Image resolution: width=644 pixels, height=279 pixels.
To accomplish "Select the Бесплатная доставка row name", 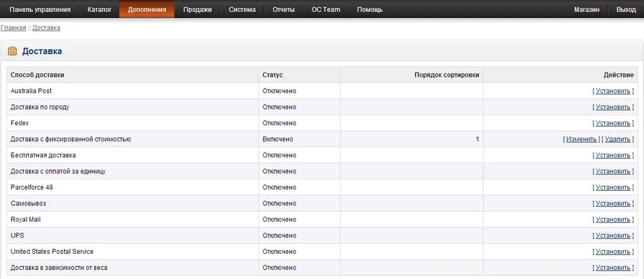I will pyautogui.click(x=43, y=155).
